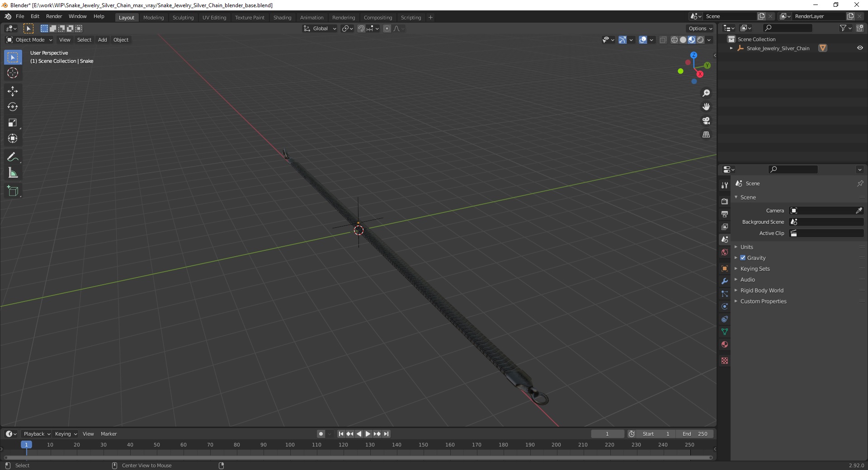The width and height of the screenshot is (868, 470).
Task: Toggle proportional editing button
Action: coord(387,28)
